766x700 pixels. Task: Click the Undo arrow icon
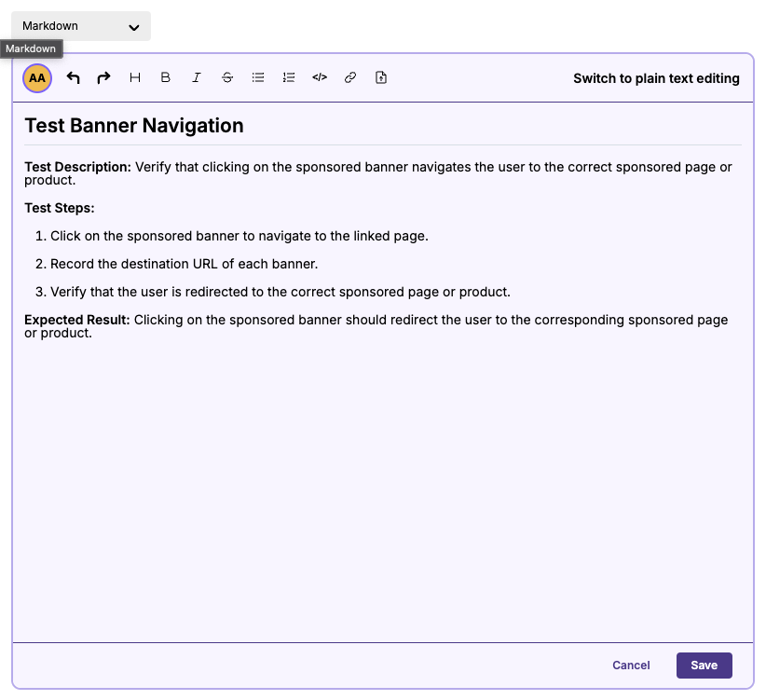(73, 77)
